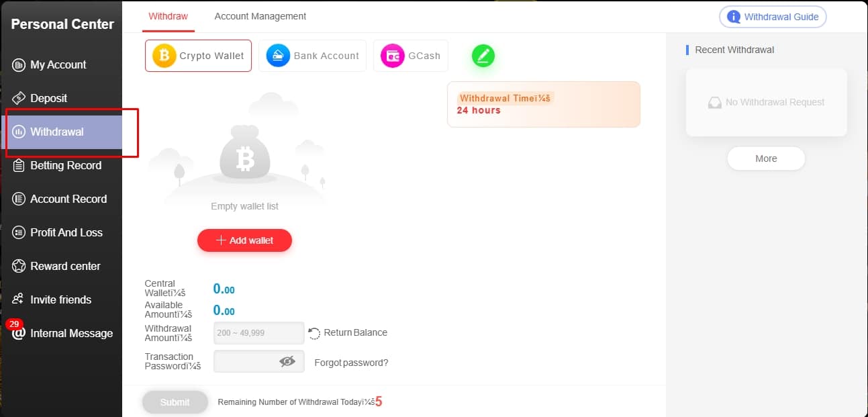Pick the GCash wallet icon
The height and width of the screenshot is (417, 868).
392,56
